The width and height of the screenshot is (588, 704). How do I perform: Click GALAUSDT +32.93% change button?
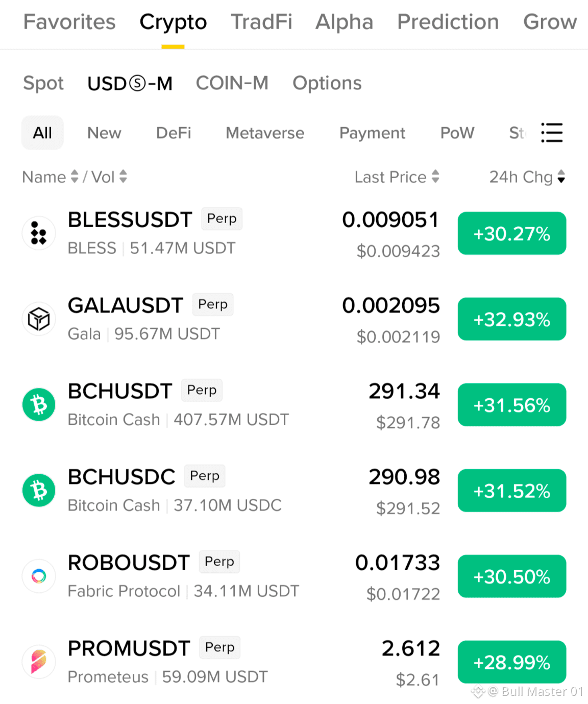512,319
